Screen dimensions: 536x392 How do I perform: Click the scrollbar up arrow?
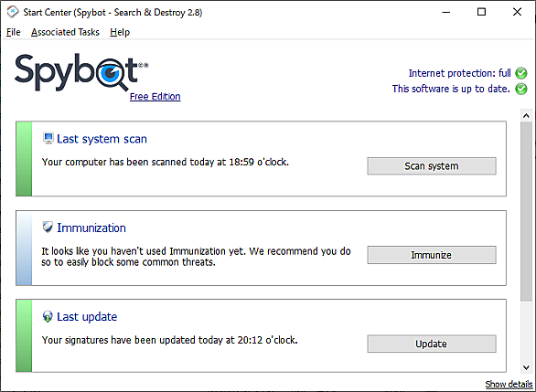pyautogui.click(x=527, y=115)
